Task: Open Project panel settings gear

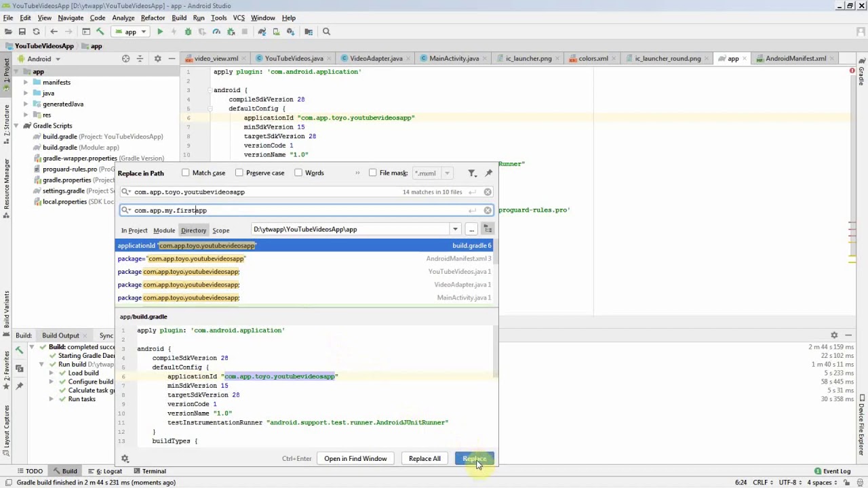Action: [157, 59]
